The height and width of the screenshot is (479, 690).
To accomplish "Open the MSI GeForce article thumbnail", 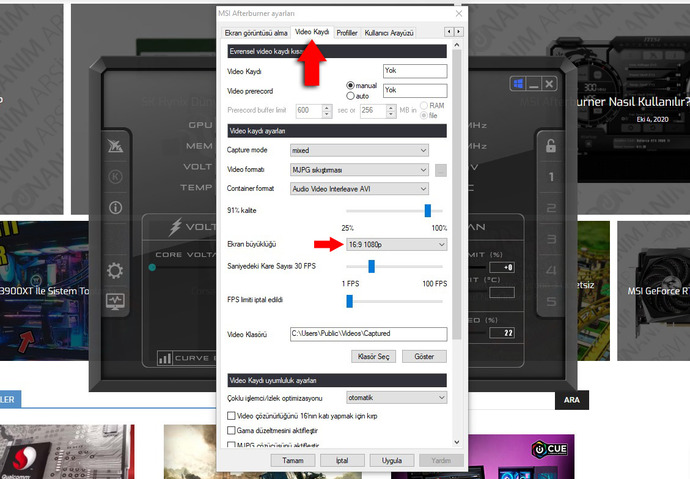I will click(x=653, y=291).
